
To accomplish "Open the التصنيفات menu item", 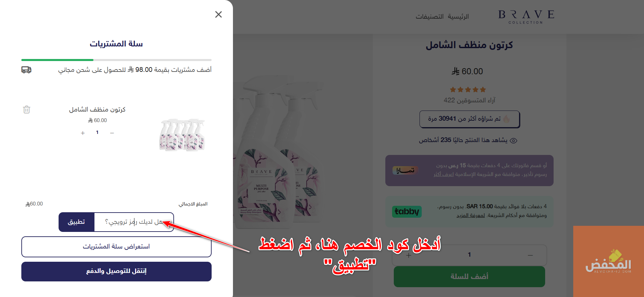I will [x=430, y=17].
